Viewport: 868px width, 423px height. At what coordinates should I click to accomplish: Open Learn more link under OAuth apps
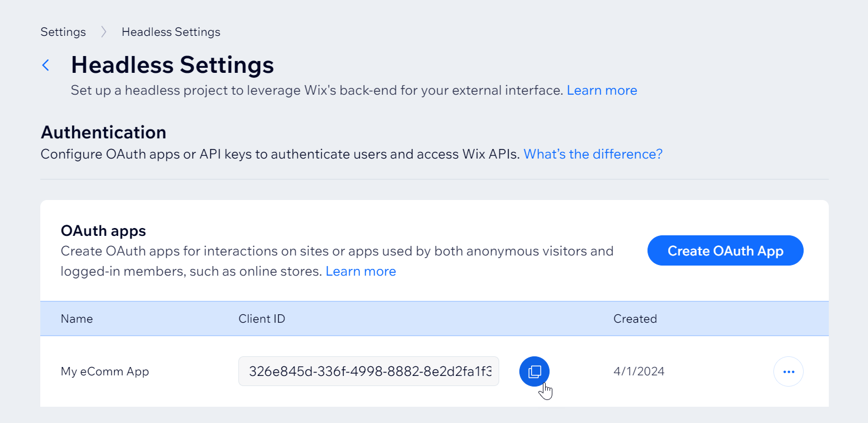[361, 271]
